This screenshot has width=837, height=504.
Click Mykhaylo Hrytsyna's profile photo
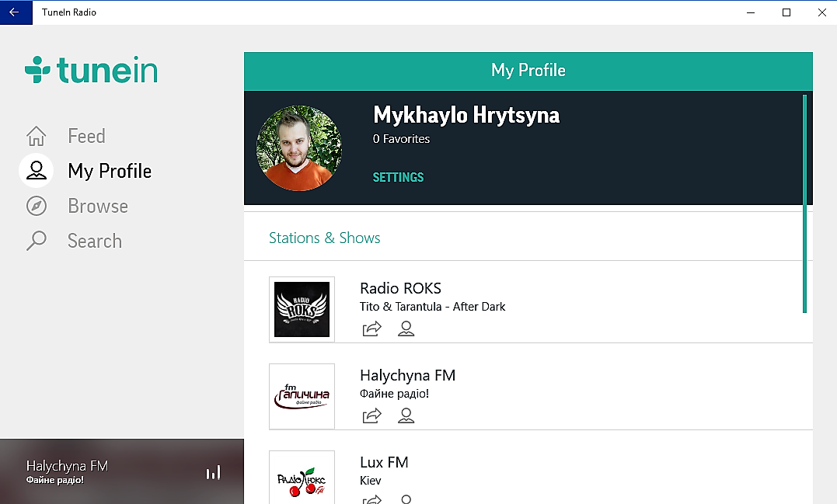click(x=298, y=148)
